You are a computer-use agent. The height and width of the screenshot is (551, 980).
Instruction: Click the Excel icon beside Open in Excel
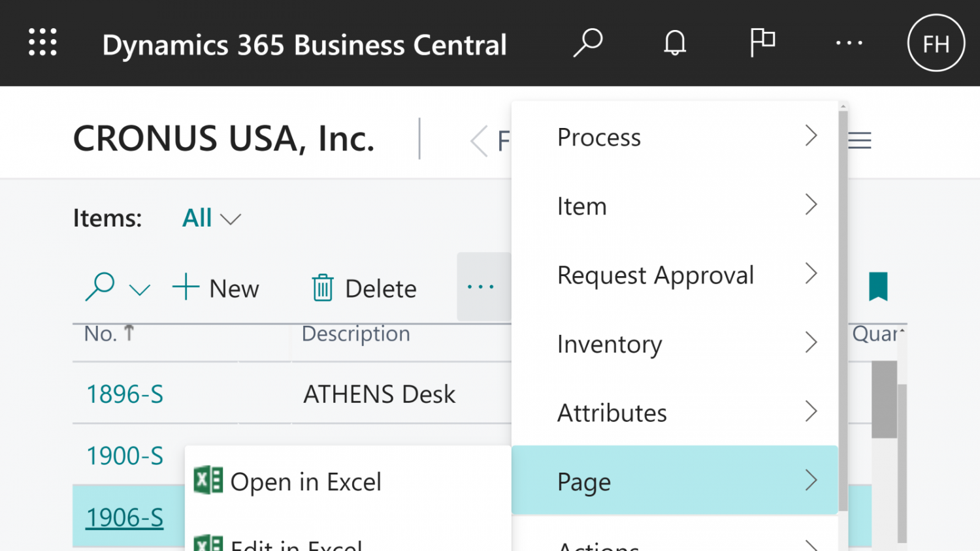208,481
